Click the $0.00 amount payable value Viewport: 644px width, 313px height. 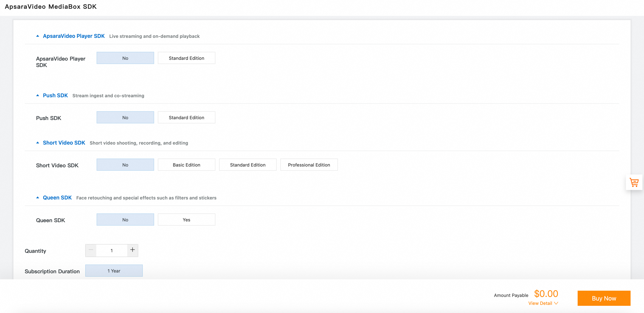click(546, 294)
